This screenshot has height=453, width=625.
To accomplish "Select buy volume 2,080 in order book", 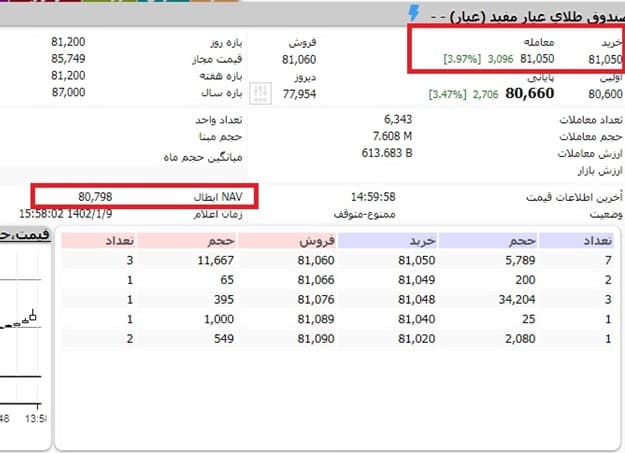I will pos(520,339).
